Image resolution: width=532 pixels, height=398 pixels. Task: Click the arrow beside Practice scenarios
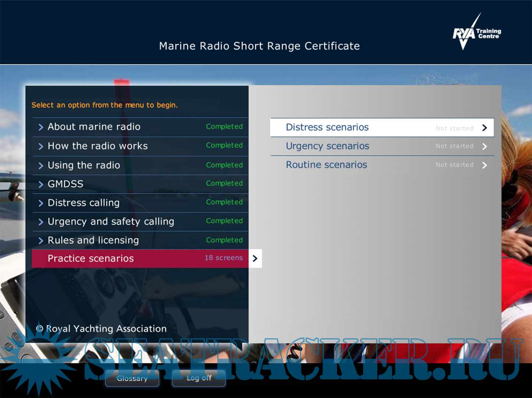(255, 259)
